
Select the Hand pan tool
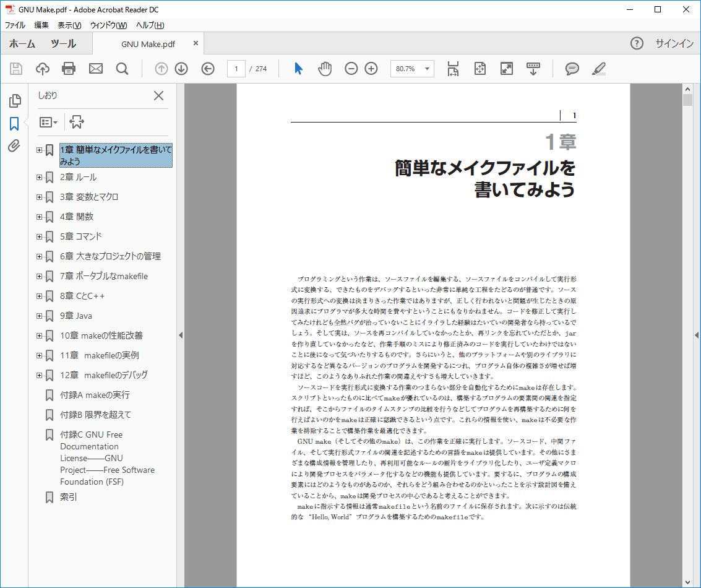pyautogui.click(x=325, y=69)
